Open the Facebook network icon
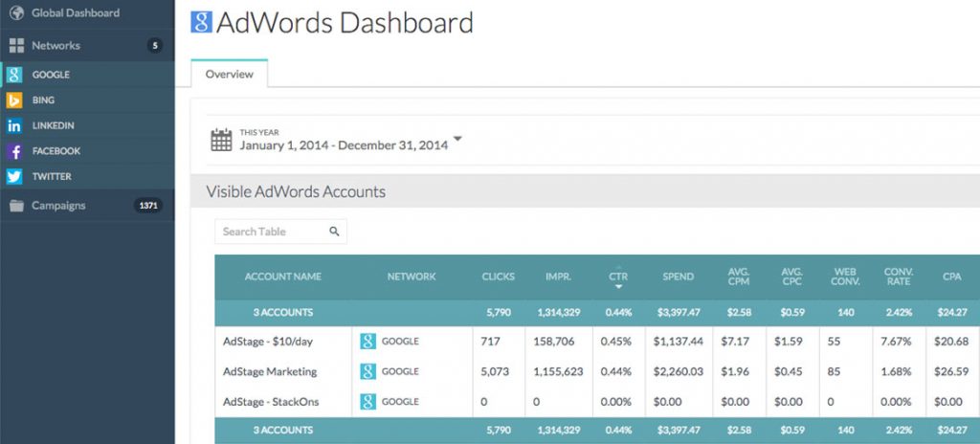The image size is (980, 444). coord(14,151)
